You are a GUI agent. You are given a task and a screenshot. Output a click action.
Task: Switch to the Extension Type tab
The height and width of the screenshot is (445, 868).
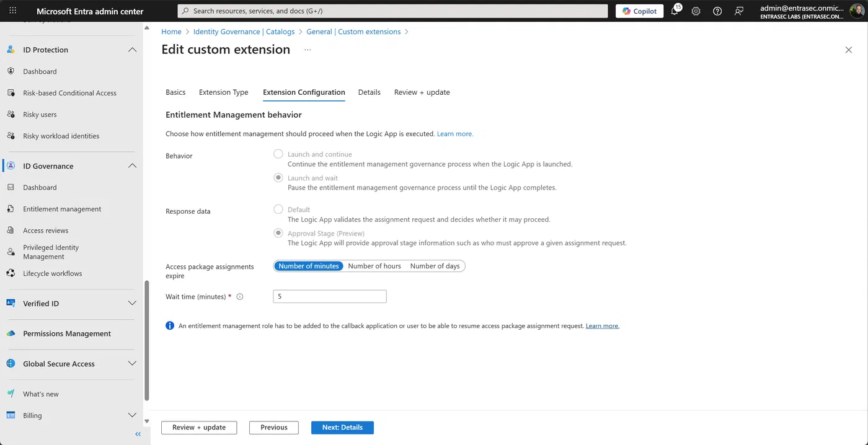coord(224,92)
